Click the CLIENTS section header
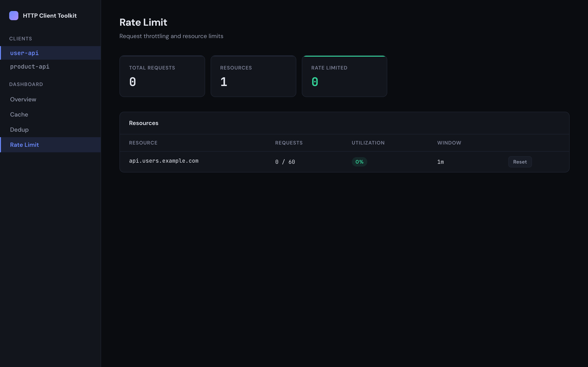 click(21, 38)
